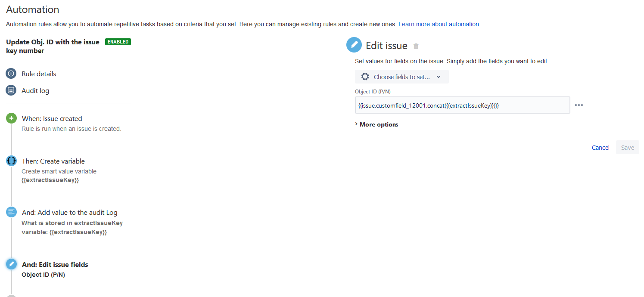Select the audit log action icon

(11, 212)
